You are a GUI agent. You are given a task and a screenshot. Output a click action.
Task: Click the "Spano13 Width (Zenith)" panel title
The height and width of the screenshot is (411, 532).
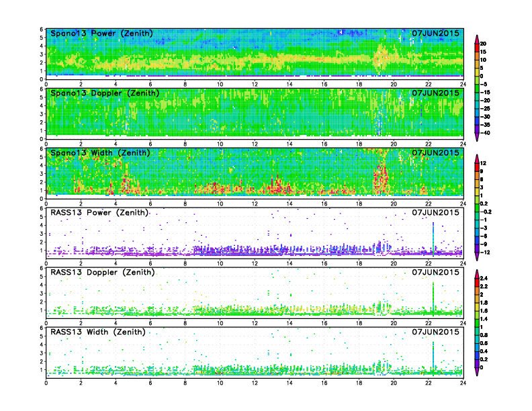pyautogui.click(x=100, y=152)
